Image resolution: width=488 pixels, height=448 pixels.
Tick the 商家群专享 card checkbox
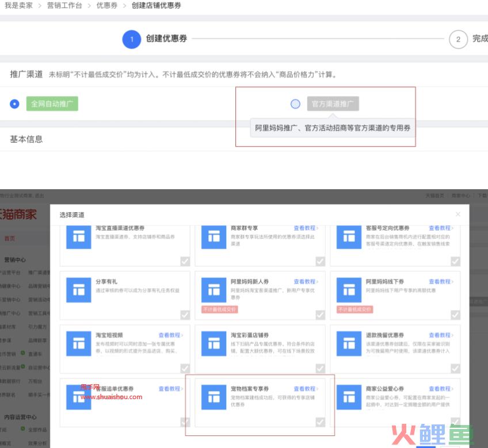pos(320,261)
